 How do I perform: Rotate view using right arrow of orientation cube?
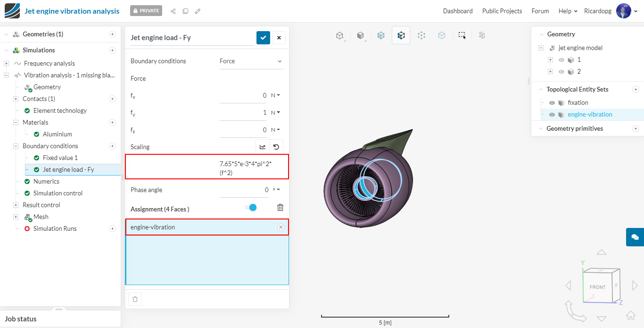(635, 286)
